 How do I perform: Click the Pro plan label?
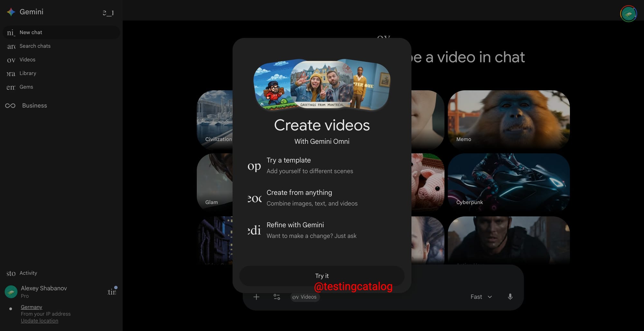click(x=25, y=296)
